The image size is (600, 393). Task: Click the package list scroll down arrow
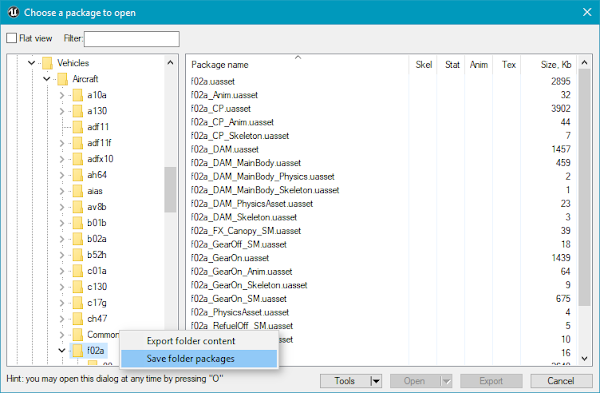click(584, 359)
